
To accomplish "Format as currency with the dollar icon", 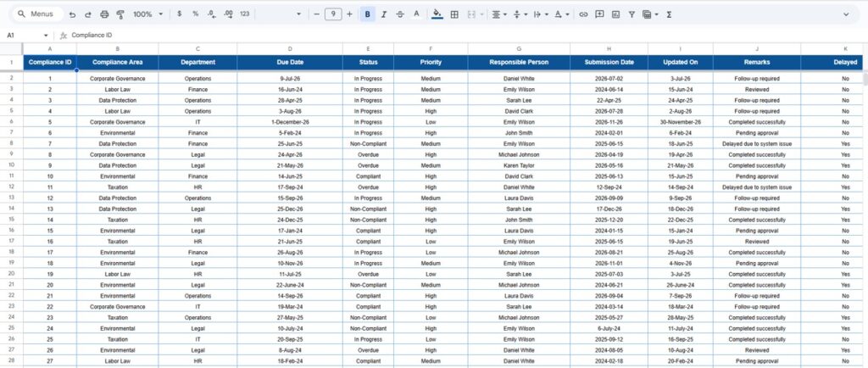I will click(180, 14).
